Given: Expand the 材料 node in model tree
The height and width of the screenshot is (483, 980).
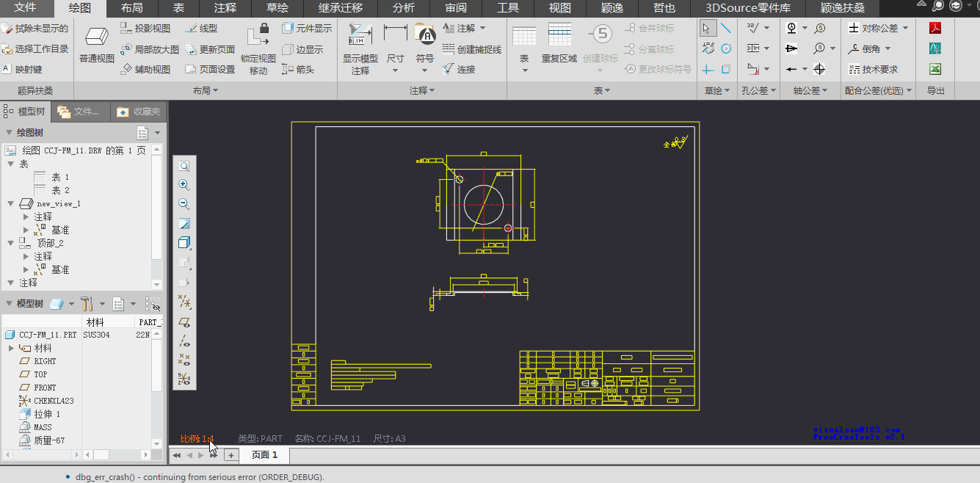Looking at the screenshot, I should (x=11, y=348).
